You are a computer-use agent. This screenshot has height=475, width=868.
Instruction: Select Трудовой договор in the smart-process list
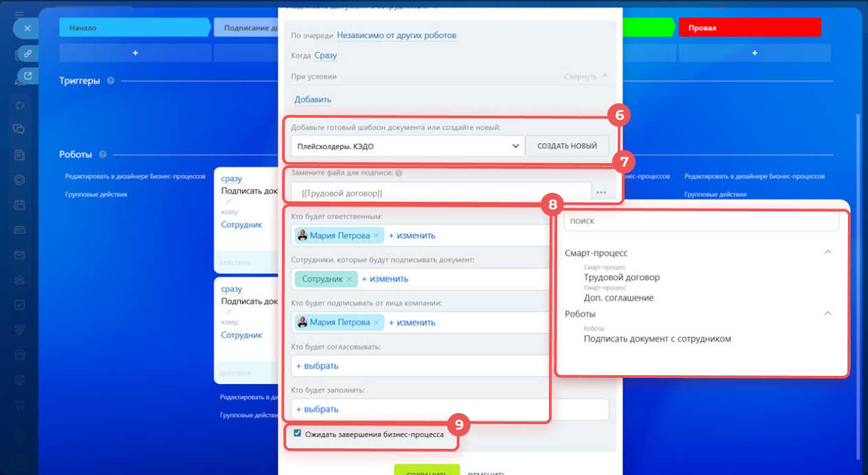pyautogui.click(x=621, y=277)
